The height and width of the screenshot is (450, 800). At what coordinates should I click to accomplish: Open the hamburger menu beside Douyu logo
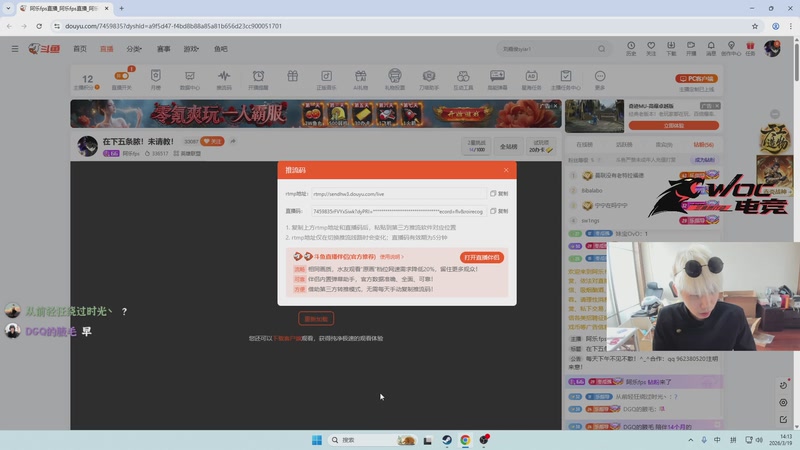coord(15,49)
